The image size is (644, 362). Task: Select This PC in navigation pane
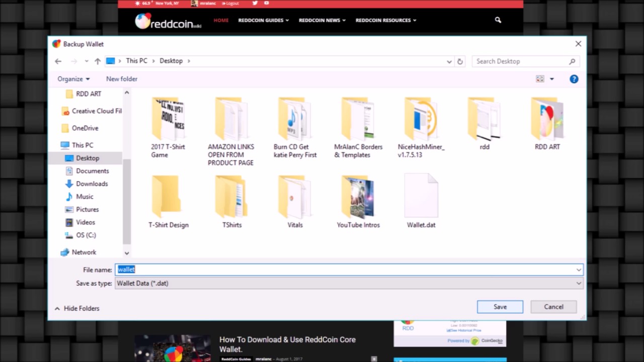77,145
